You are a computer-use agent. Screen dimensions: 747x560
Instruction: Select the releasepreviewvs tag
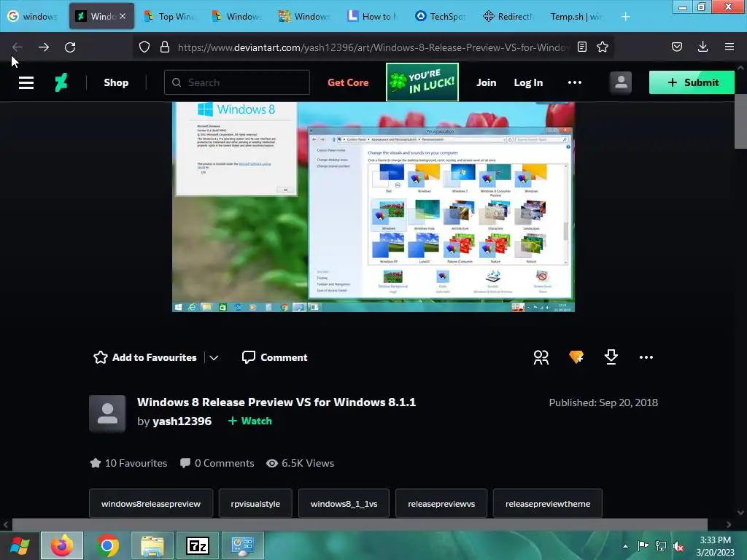point(441,503)
